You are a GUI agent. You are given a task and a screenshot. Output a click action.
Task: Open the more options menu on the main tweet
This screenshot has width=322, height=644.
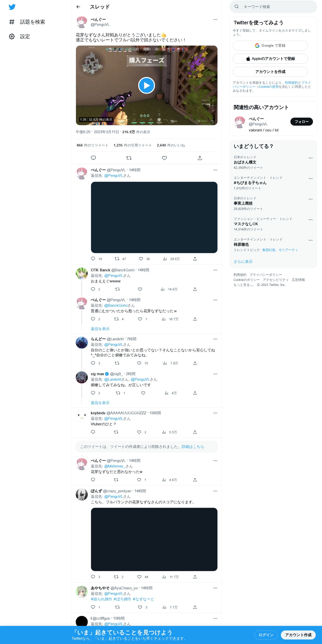tap(215, 20)
